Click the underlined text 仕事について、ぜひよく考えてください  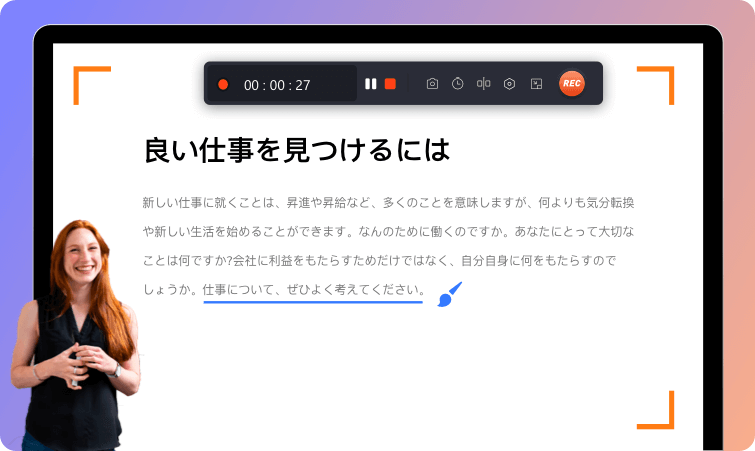pos(312,290)
